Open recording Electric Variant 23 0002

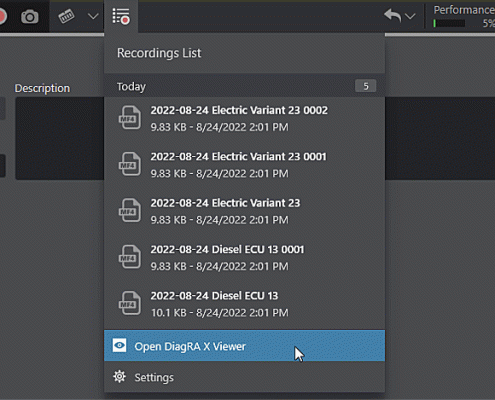244,118
